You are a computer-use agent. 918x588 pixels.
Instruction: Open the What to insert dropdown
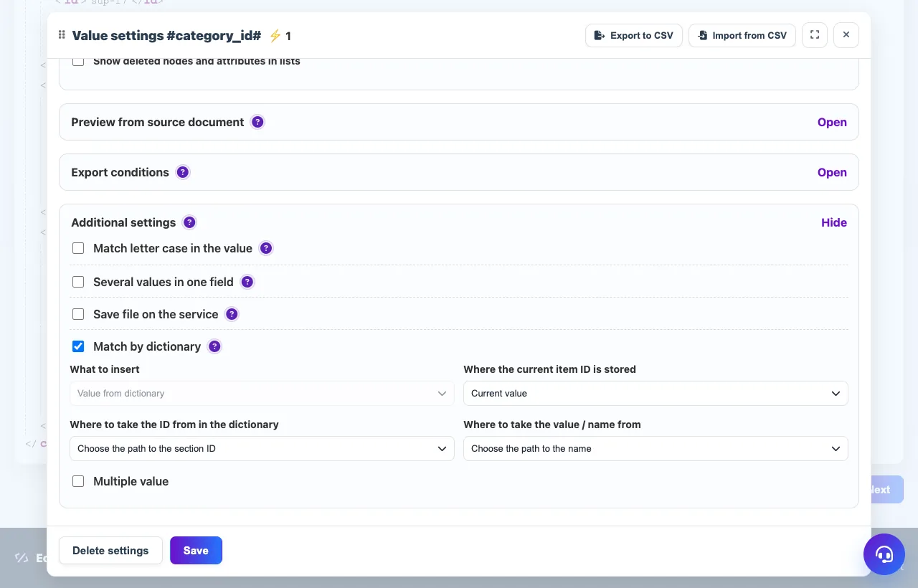pos(262,393)
